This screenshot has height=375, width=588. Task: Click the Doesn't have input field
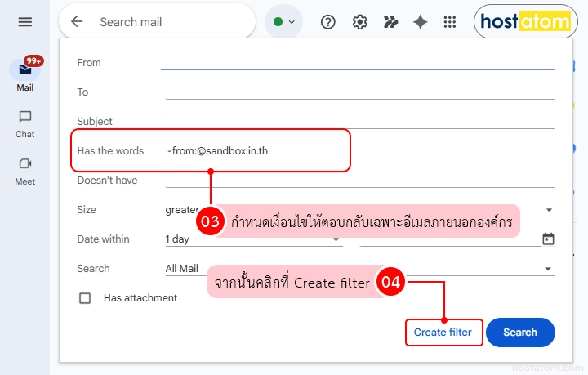(x=360, y=180)
